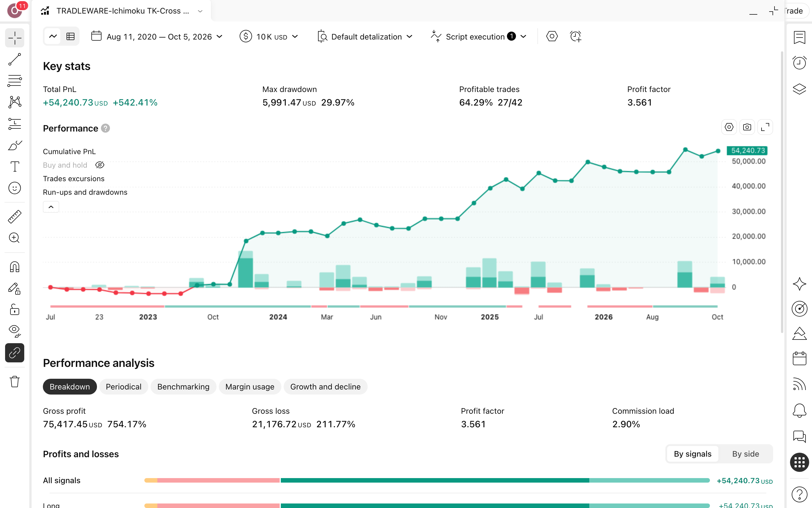Select the ruler measure tool
This screenshot has height=508, width=812.
pyautogui.click(x=14, y=217)
